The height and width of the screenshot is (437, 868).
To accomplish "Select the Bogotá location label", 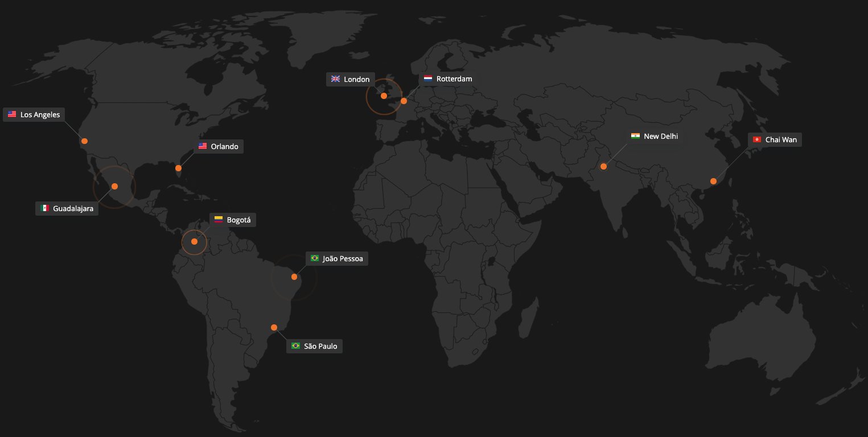I will tap(233, 220).
